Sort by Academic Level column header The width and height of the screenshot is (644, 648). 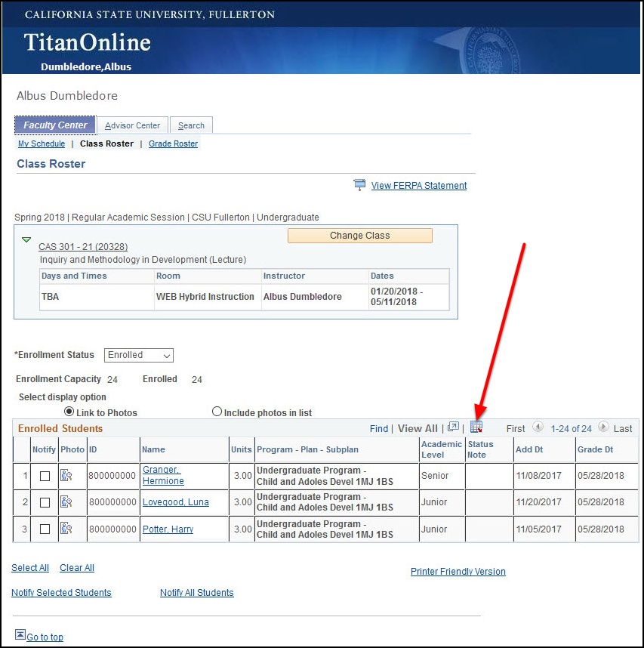pyautogui.click(x=442, y=449)
